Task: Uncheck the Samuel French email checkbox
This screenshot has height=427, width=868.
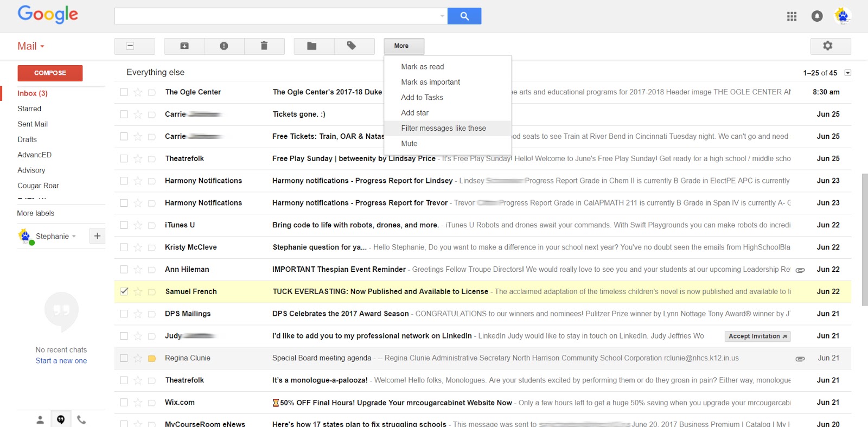Action: point(124,291)
